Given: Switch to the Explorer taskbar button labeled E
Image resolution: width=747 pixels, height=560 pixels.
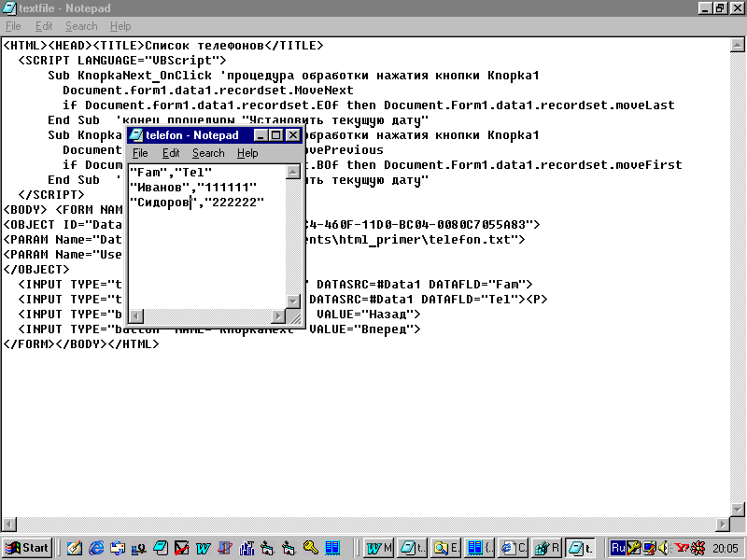Looking at the screenshot, I should [446, 548].
